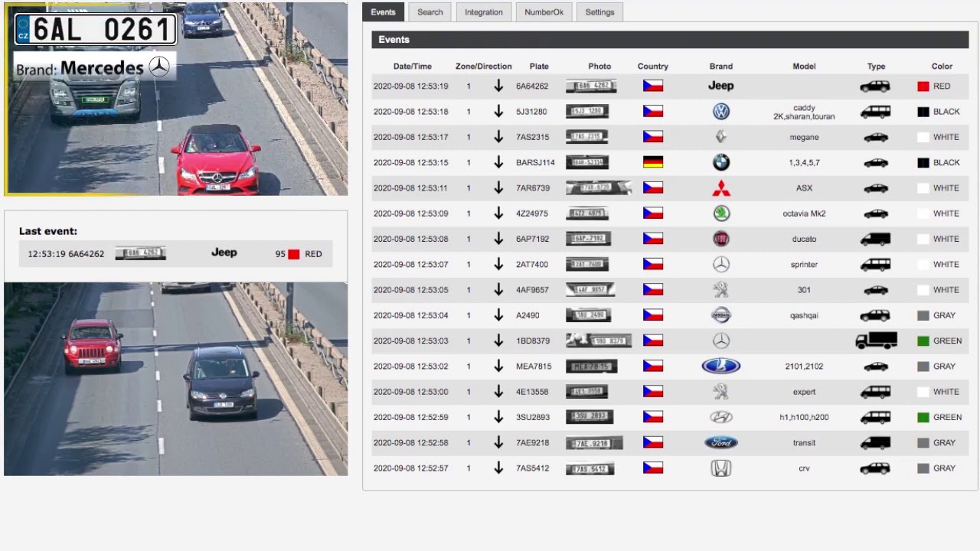The width and height of the screenshot is (980, 551).
Task: Open plate photo thumbnail for 7AR6739
Action: coord(599,187)
